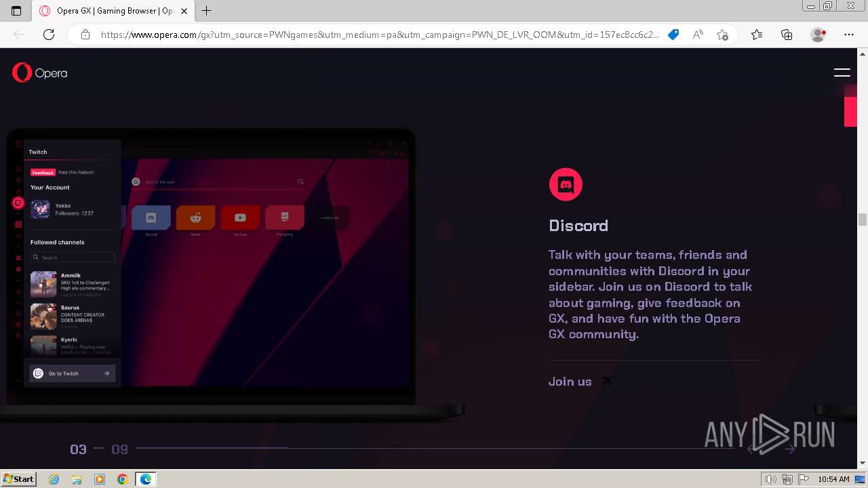Image resolution: width=868 pixels, height=488 pixels.
Task: Close the Opera GX tab
Action: click(184, 11)
